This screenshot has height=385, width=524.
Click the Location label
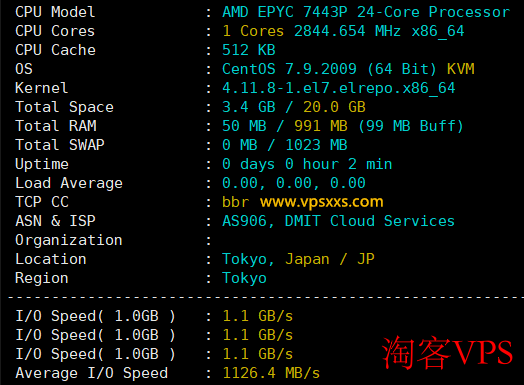pos(51,259)
